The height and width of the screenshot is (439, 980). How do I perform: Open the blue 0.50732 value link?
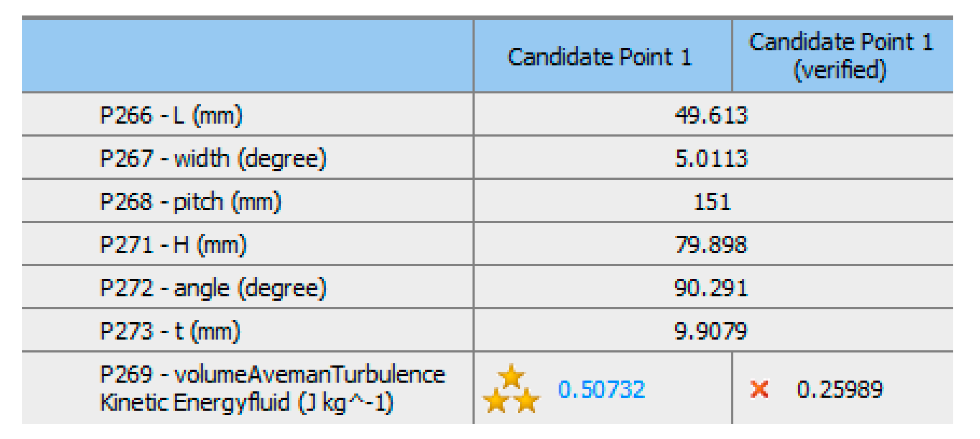(x=601, y=389)
